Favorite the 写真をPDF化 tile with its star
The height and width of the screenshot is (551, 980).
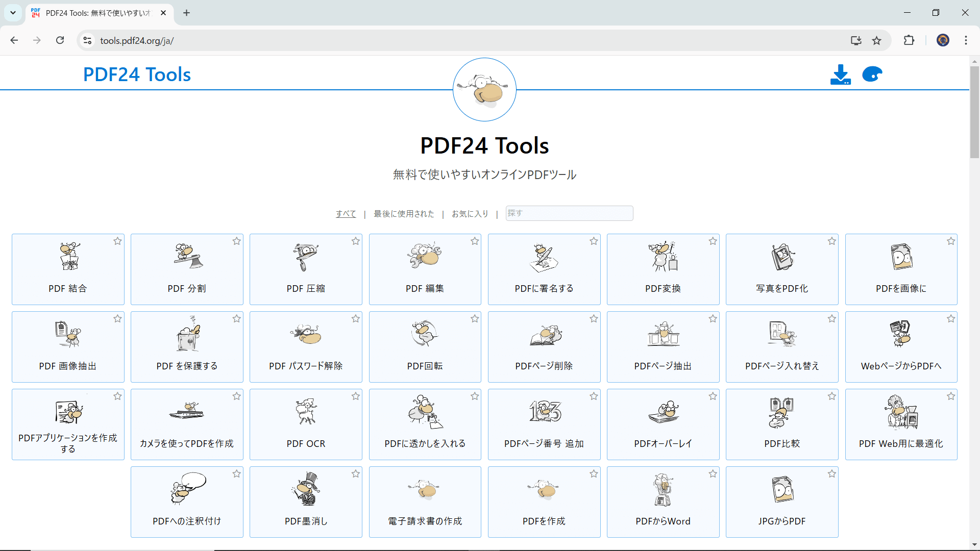pos(832,241)
